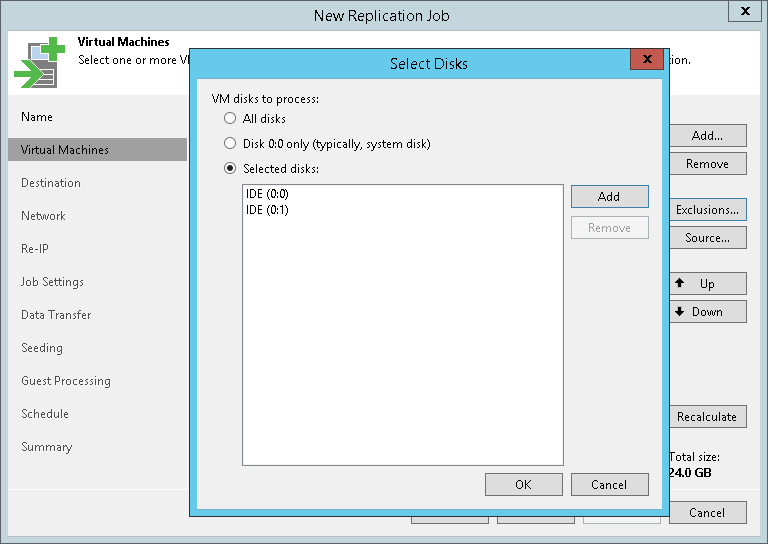Screen dimensions: 768x544
Task: Open the Exclusions button
Action: (708, 210)
